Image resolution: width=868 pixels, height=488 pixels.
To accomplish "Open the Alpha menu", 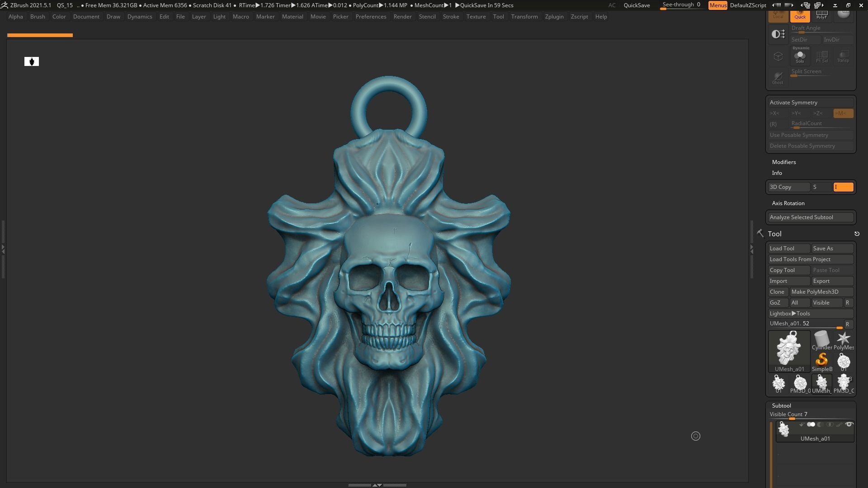I will (x=16, y=17).
